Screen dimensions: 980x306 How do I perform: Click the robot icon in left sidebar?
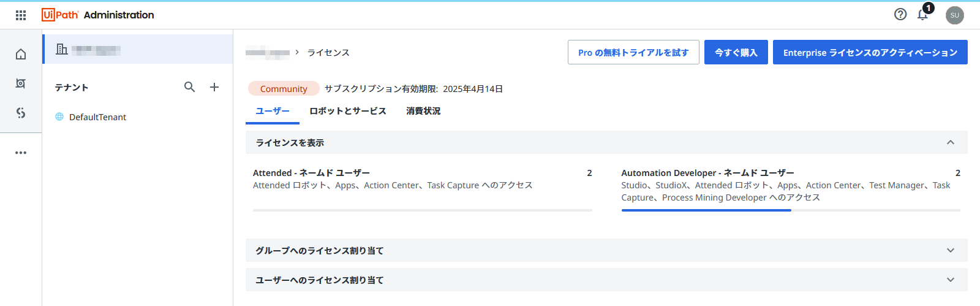point(21,83)
